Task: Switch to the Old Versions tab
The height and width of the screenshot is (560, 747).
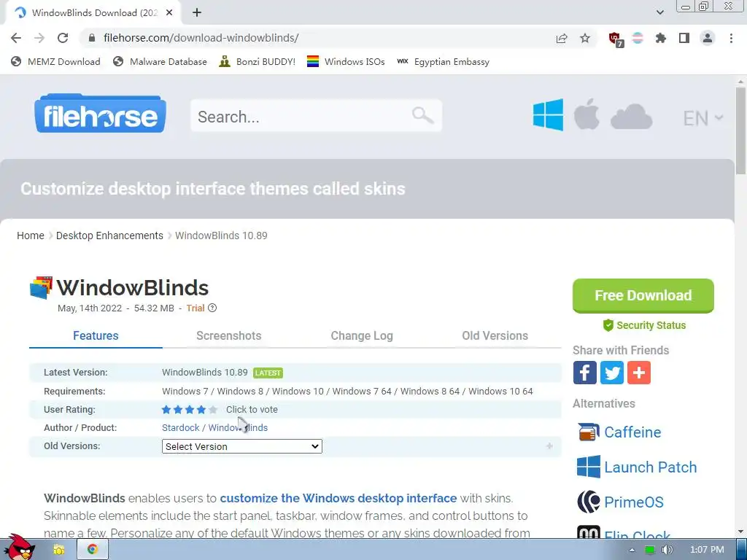Action: (495, 335)
